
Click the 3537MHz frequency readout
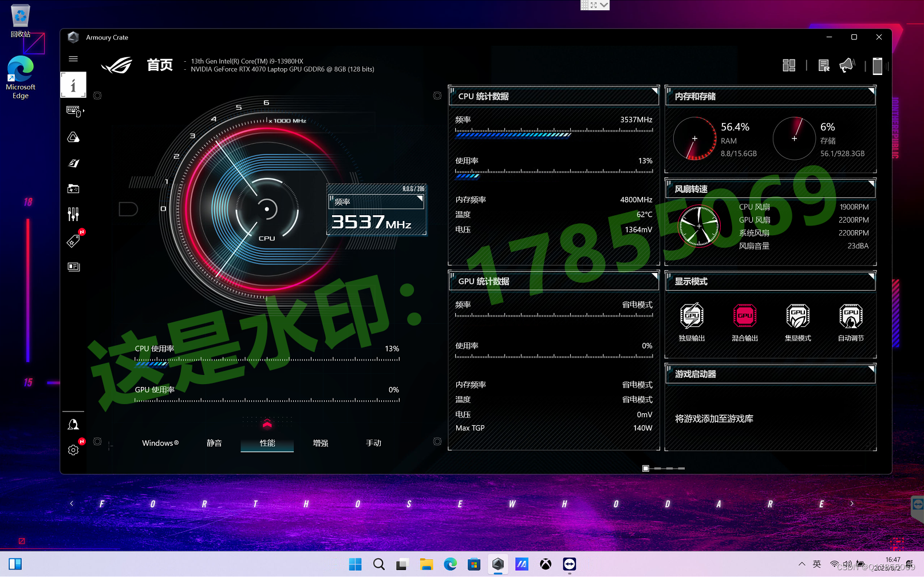click(x=372, y=222)
